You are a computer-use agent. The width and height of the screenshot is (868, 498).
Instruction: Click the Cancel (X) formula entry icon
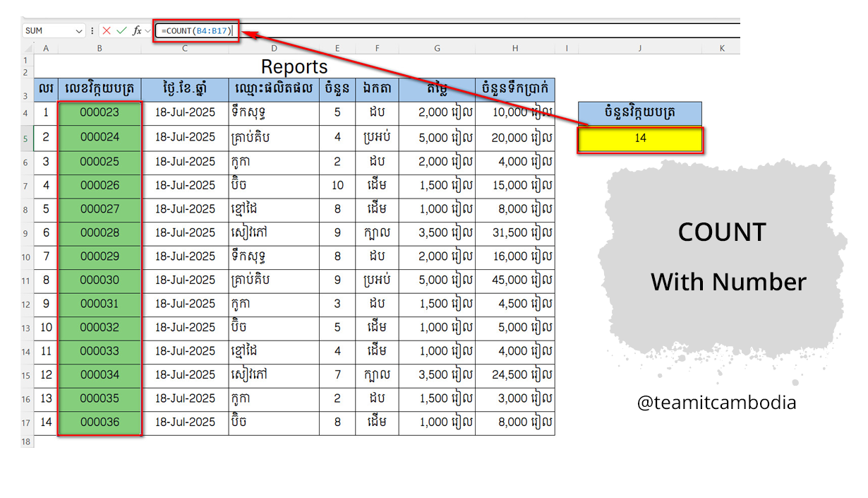click(107, 30)
